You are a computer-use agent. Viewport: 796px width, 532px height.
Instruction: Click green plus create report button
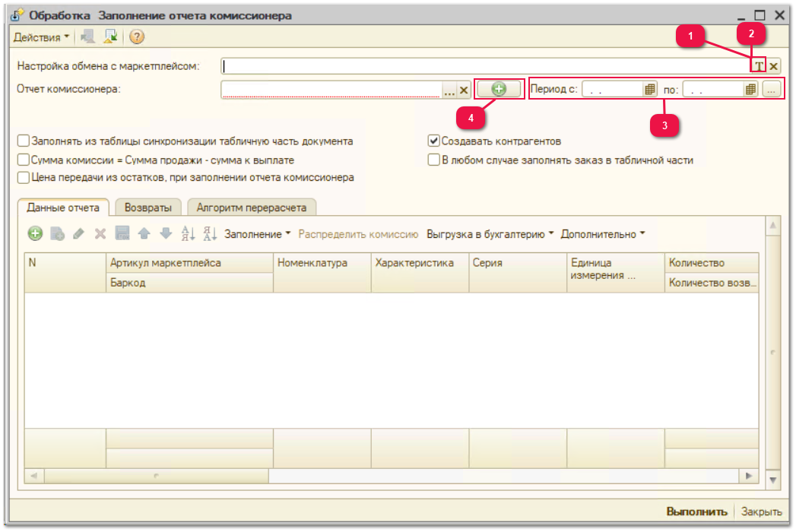[499, 90]
